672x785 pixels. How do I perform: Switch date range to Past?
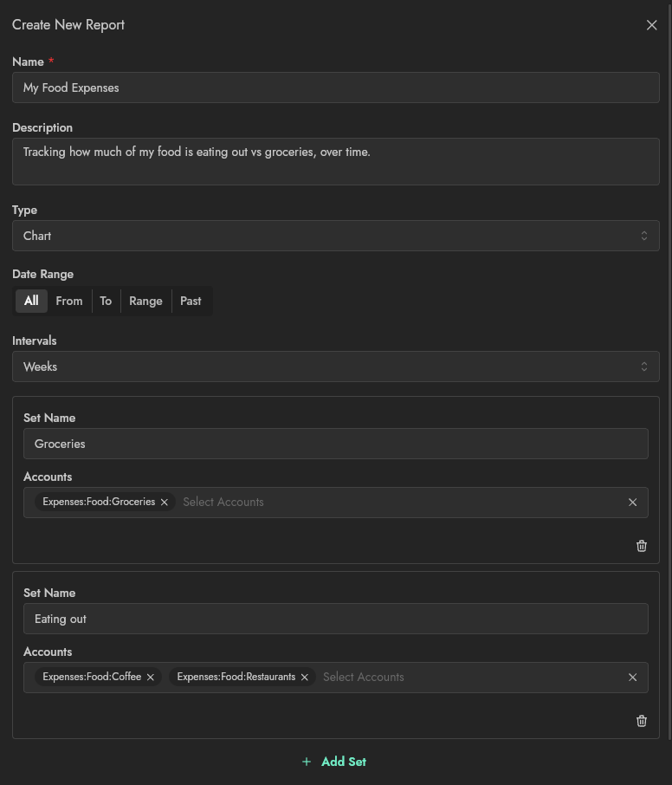[x=191, y=302]
